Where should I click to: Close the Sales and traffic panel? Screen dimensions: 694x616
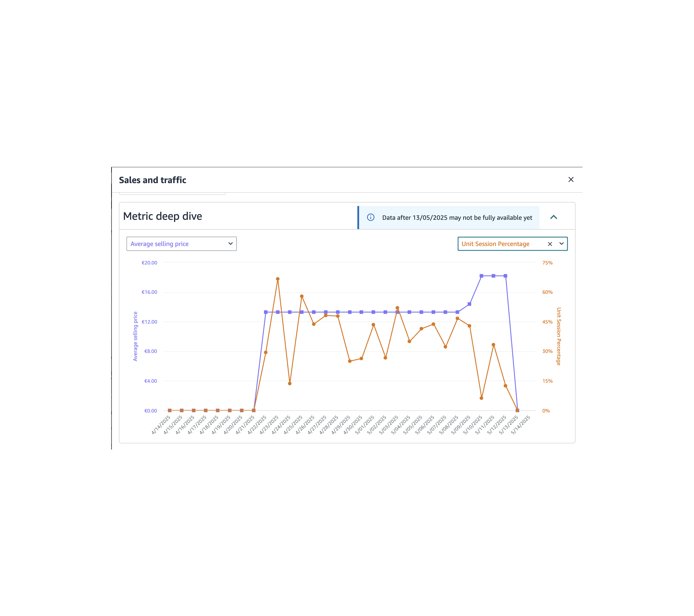(571, 180)
